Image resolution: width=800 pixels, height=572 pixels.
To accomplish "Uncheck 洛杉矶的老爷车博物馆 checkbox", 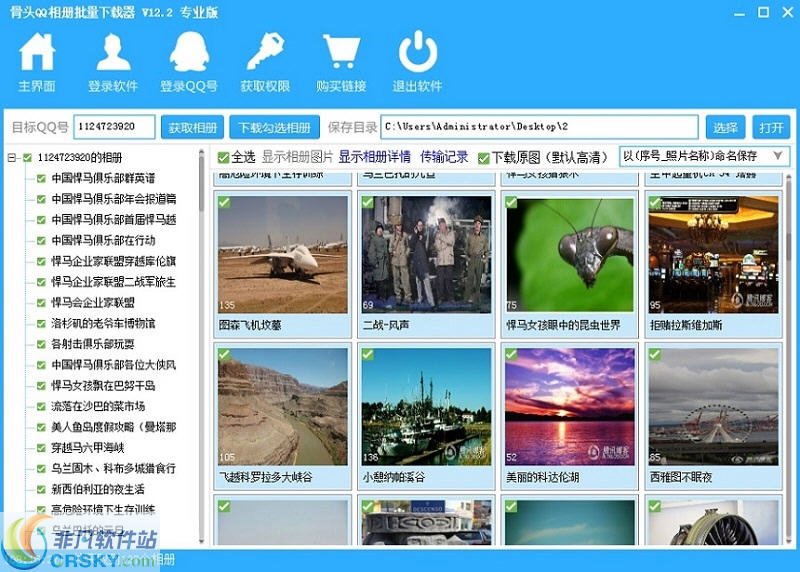I will point(41,324).
